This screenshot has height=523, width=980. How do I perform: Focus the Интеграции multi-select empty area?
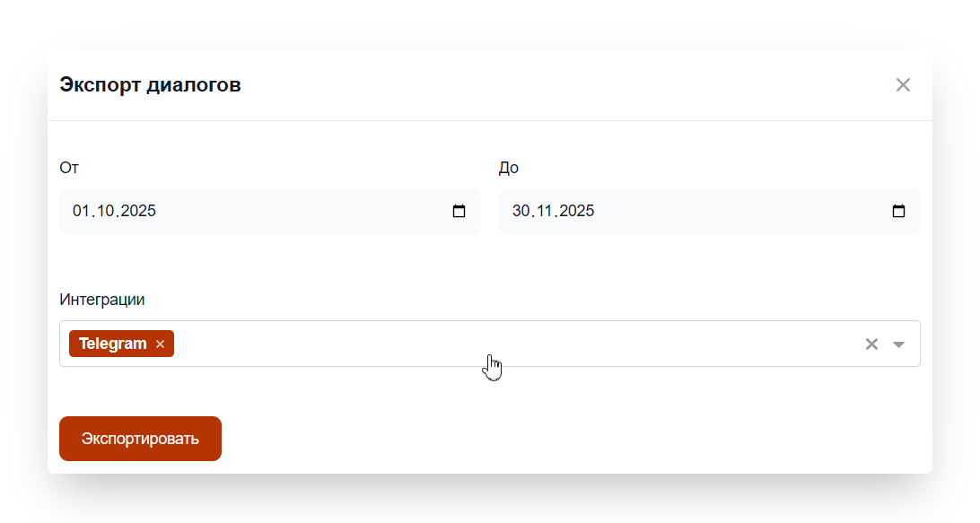[x=503, y=344]
